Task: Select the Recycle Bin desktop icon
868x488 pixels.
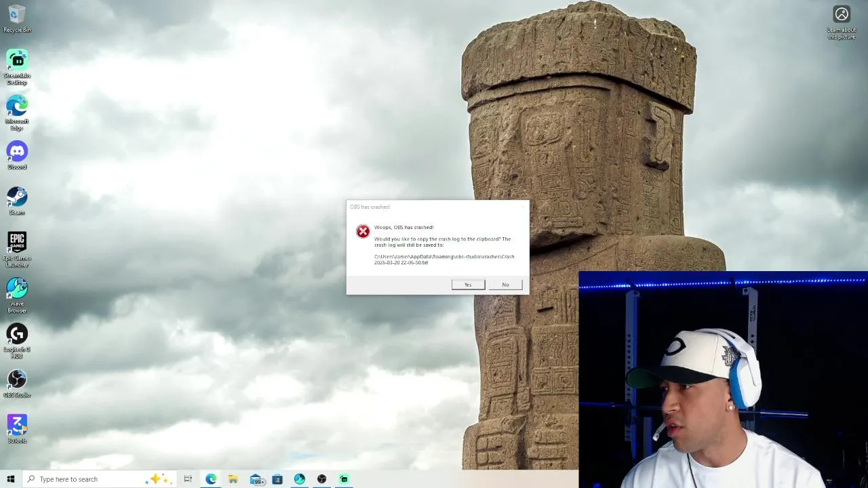Action: coord(17,18)
